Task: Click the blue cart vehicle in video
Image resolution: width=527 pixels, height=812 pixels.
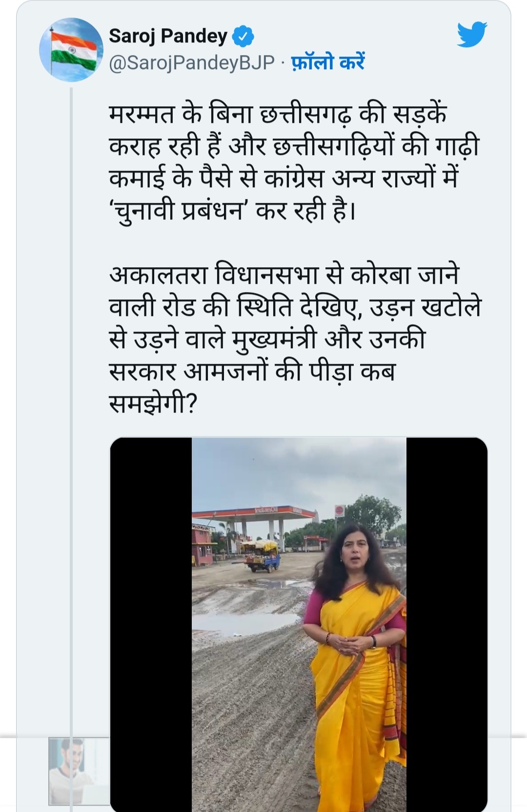Action: (263, 556)
